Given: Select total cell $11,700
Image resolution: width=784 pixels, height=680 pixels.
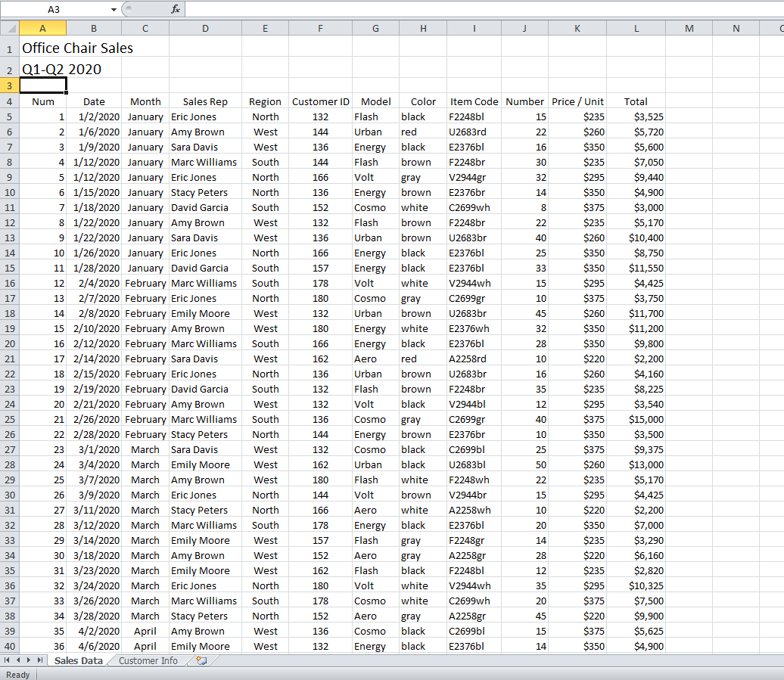Looking at the screenshot, I should [x=636, y=314].
